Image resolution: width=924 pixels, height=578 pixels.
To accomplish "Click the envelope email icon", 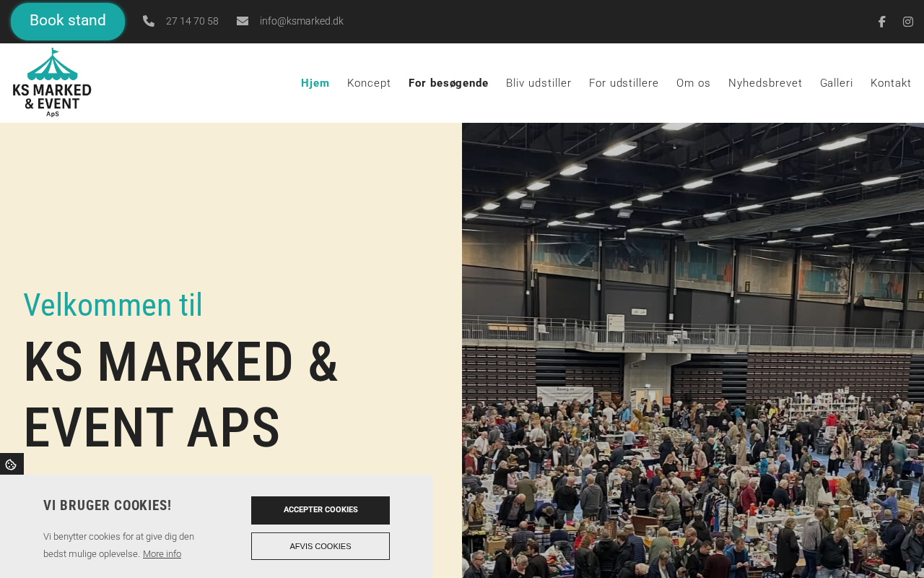I will pos(243,21).
